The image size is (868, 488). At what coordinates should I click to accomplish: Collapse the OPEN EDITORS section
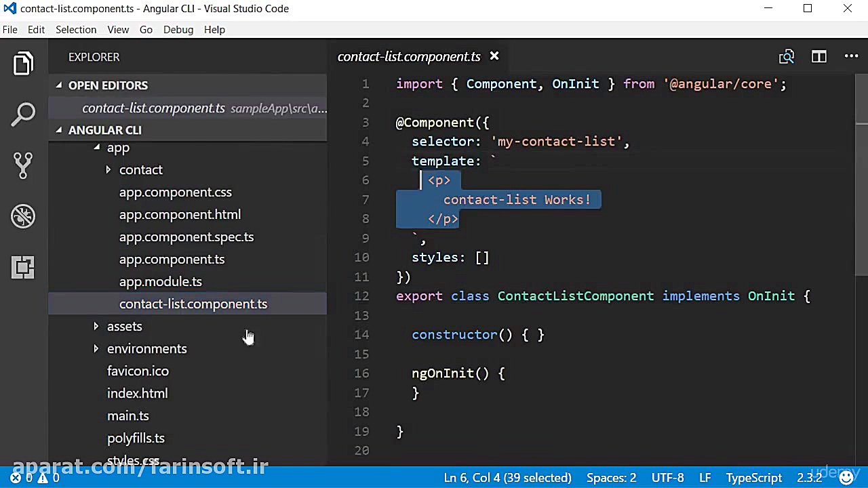point(59,85)
